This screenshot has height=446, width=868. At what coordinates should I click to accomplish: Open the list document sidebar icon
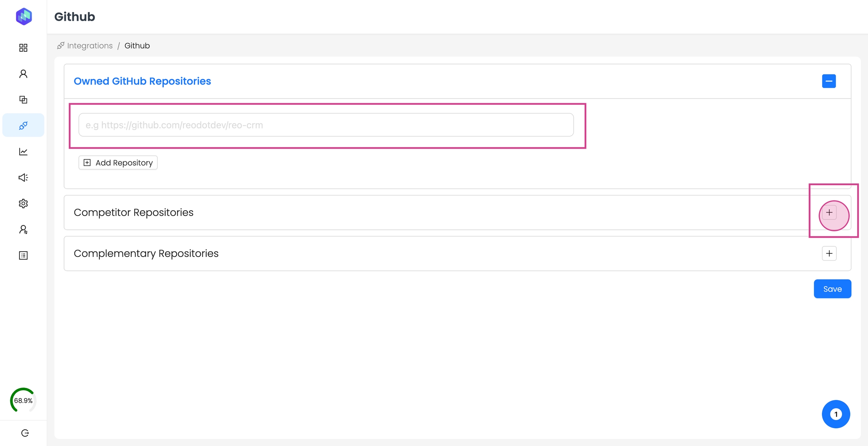point(23,255)
